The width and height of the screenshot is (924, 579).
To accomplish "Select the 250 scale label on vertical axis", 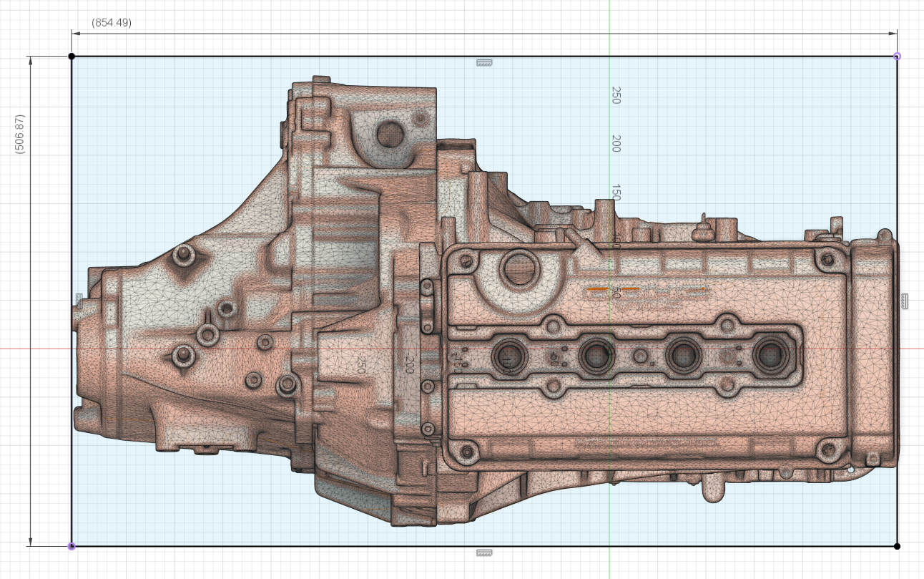I will (615, 95).
